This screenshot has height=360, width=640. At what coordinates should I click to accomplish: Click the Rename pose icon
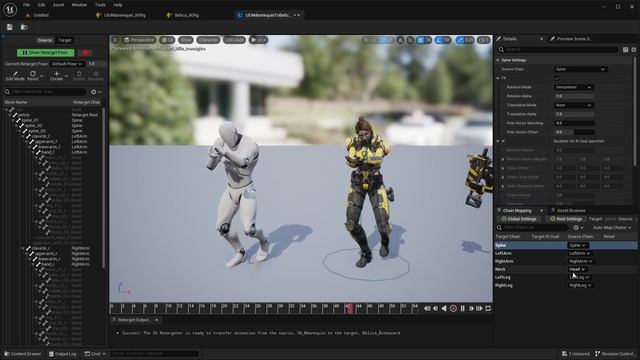(x=96, y=73)
